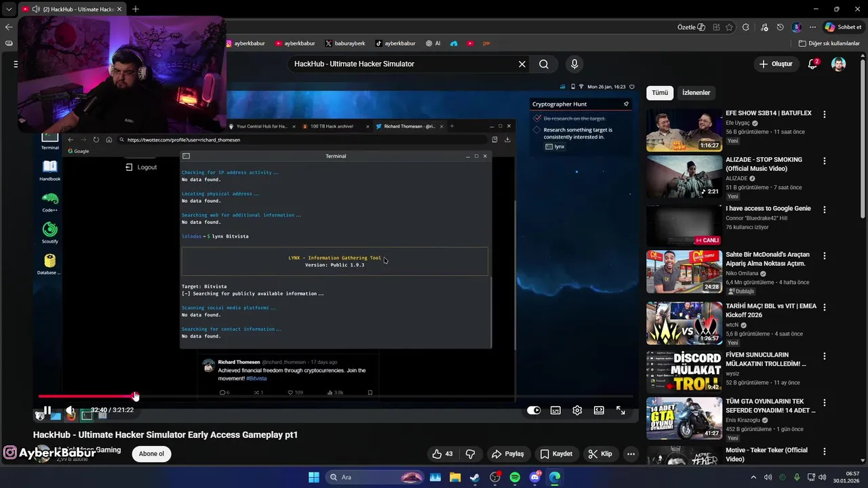Screen dimensions: 868x488
Task: Clear the YouTube search box
Action: click(522, 64)
